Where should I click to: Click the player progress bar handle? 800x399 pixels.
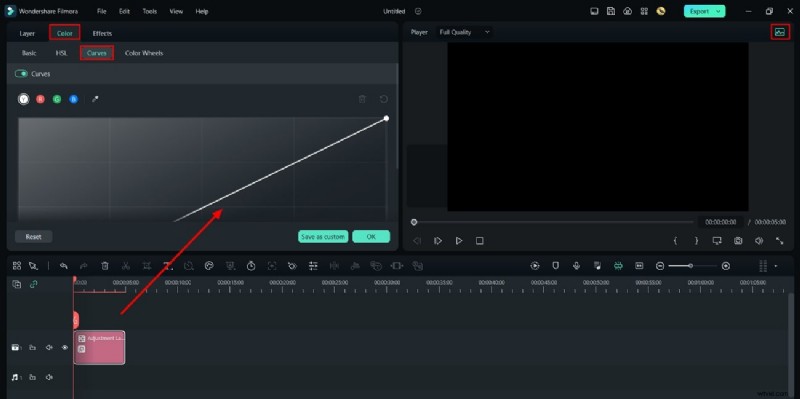(414, 222)
